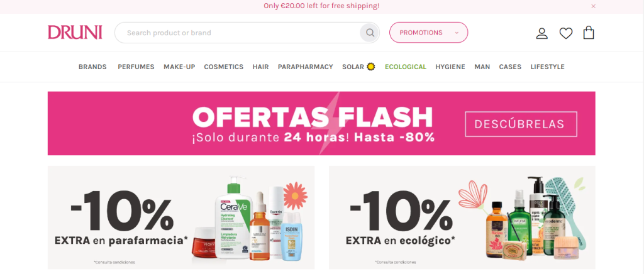Screen dimensions: 644x274
Task: Go to the LIFESTYLE menu item
Action: [547, 67]
